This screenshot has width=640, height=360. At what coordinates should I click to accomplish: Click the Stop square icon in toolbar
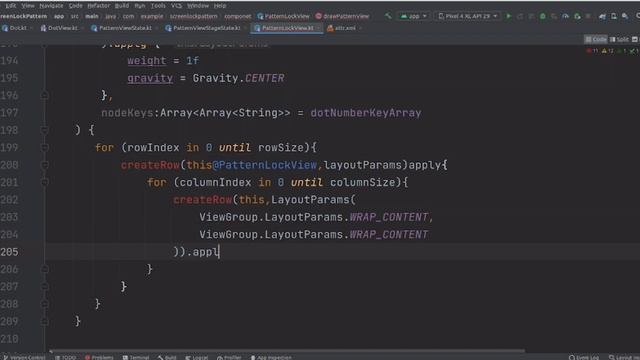(x=588, y=16)
